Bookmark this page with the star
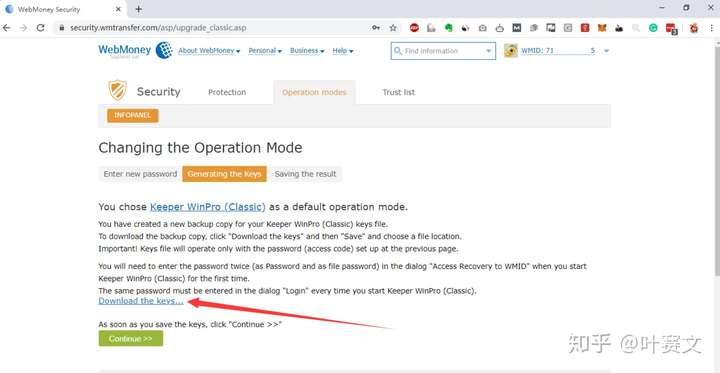 (x=393, y=28)
